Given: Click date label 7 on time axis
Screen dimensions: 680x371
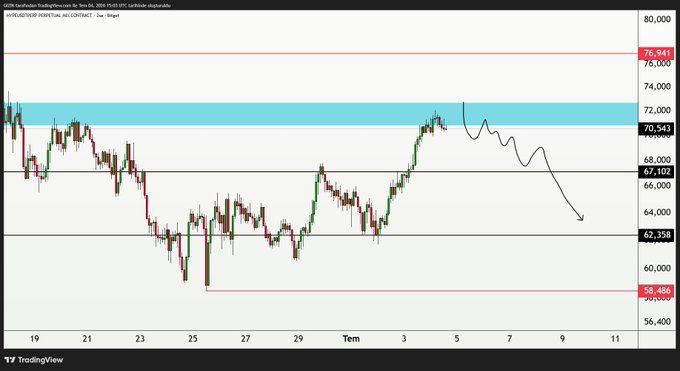Looking at the screenshot, I should (x=510, y=339).
